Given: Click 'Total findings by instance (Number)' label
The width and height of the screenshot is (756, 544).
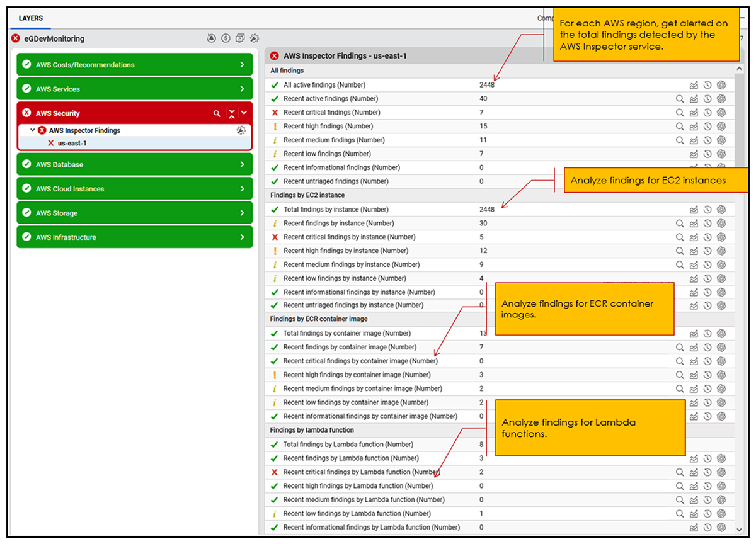Looking at the screenshot, I should pos(336,210).
